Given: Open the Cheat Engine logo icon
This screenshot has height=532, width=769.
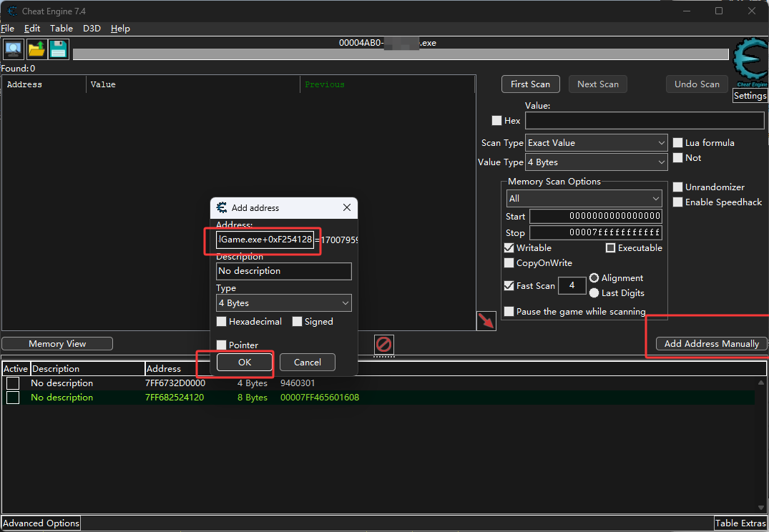Looking at the screenshot, I should (x=750, y=63).
